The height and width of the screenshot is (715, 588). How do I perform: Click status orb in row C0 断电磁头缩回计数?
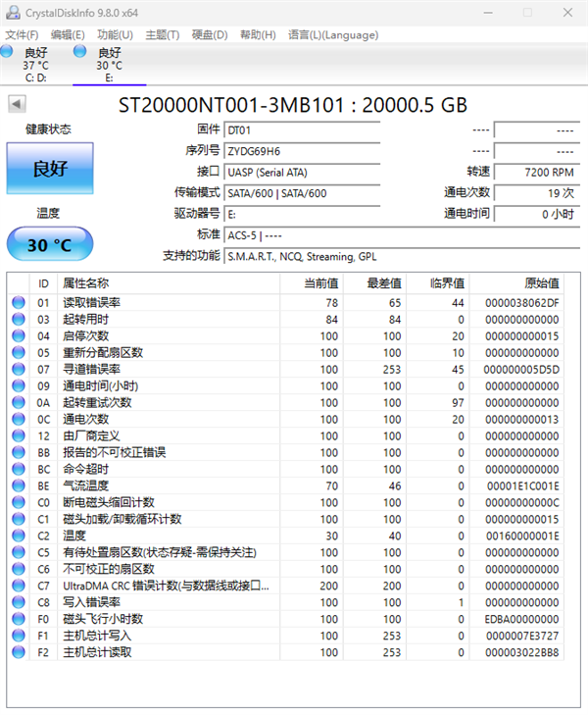point(19,502)
